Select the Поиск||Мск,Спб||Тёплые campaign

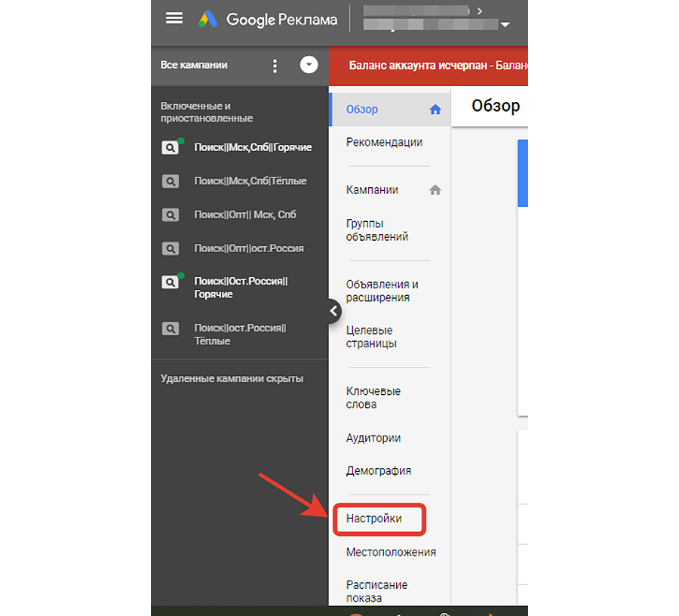click(250, 181)
